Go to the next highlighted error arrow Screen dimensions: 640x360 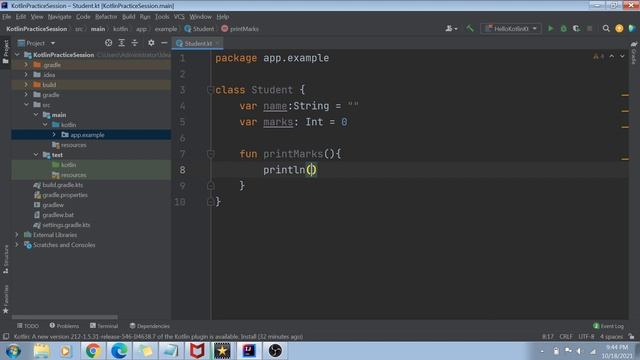click(x=622, y=57)
